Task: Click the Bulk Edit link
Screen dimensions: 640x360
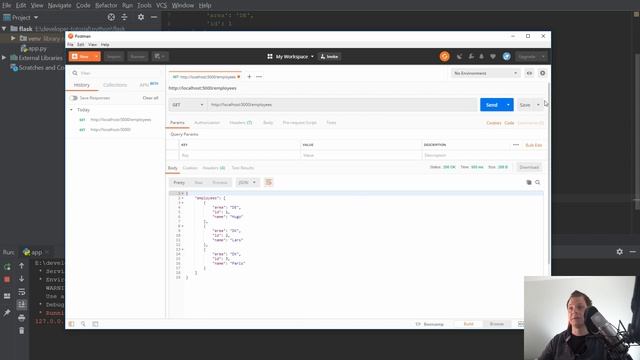Action: 533,145
